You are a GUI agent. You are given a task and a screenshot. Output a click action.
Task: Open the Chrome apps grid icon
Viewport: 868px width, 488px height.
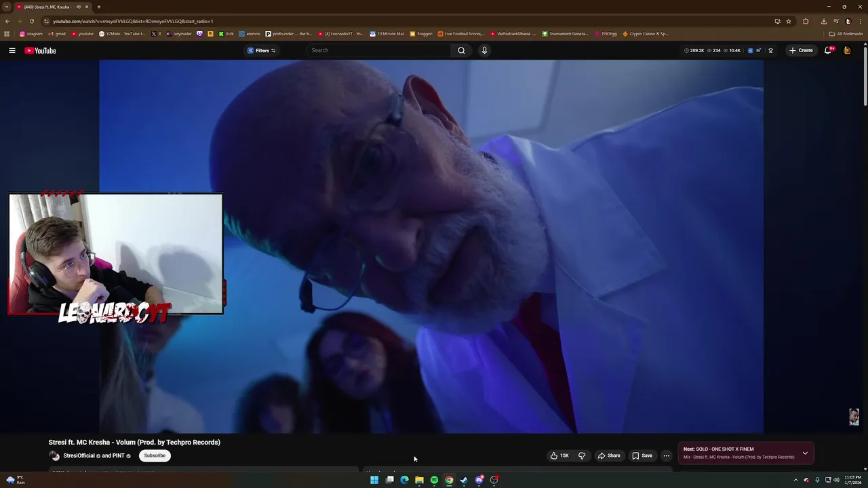(7, 33)
